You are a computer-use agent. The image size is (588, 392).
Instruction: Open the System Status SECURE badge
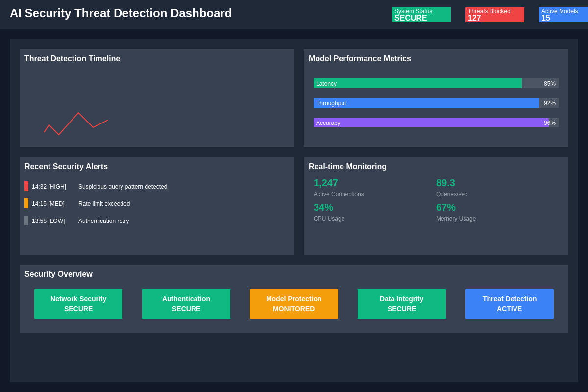pyautogui.click(x=421, y=15)
